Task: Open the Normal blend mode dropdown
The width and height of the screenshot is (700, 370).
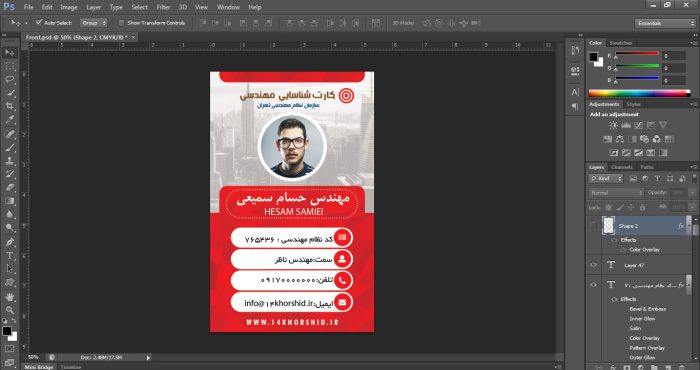Action: pos(616,193)
